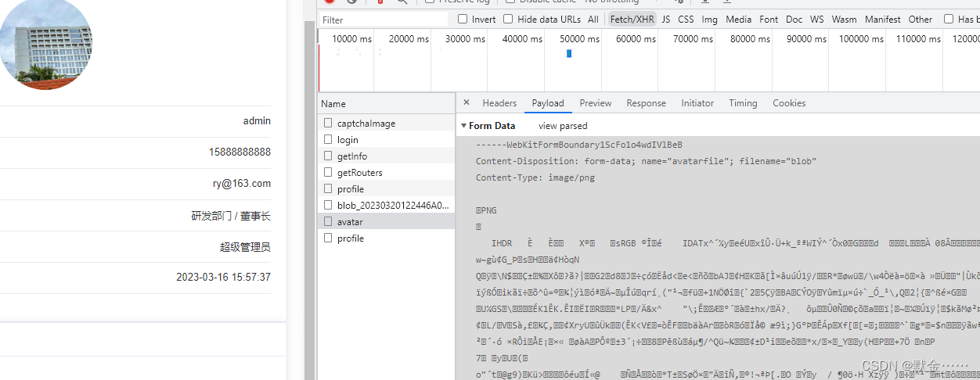Filter requests by WS type
980x380 pixels.
(x=817, y=20)
